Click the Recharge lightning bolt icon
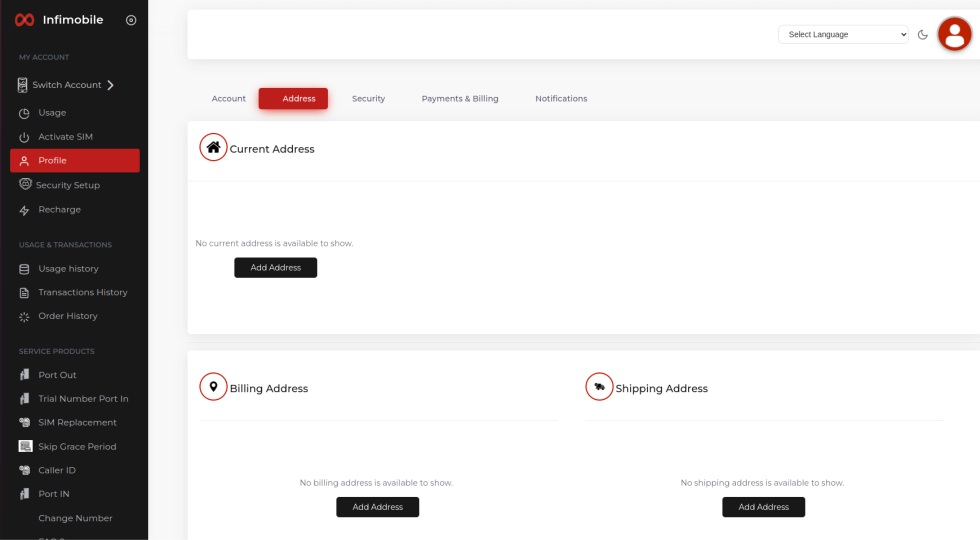 click(x=24, y=210)
